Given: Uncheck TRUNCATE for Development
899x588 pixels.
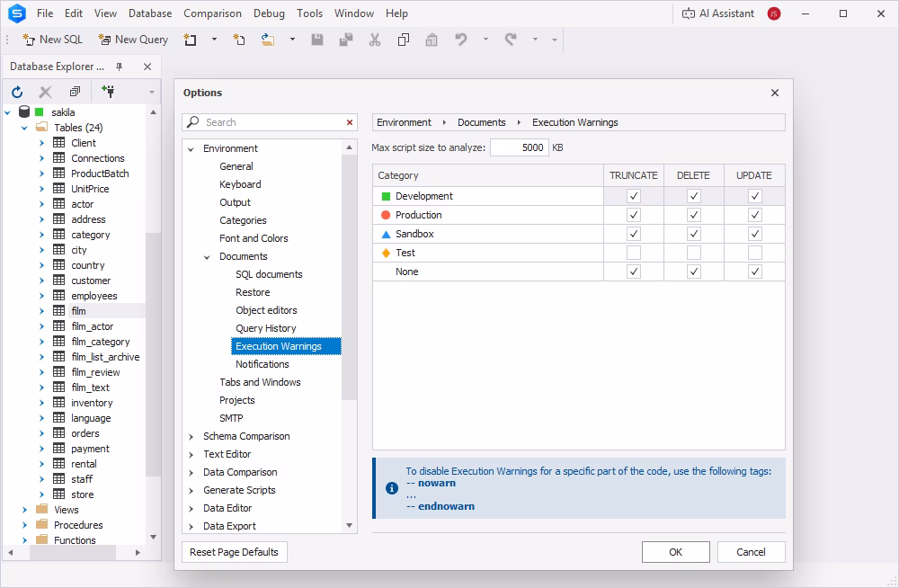Looking at the screenshot, I should tap(634, 196).
